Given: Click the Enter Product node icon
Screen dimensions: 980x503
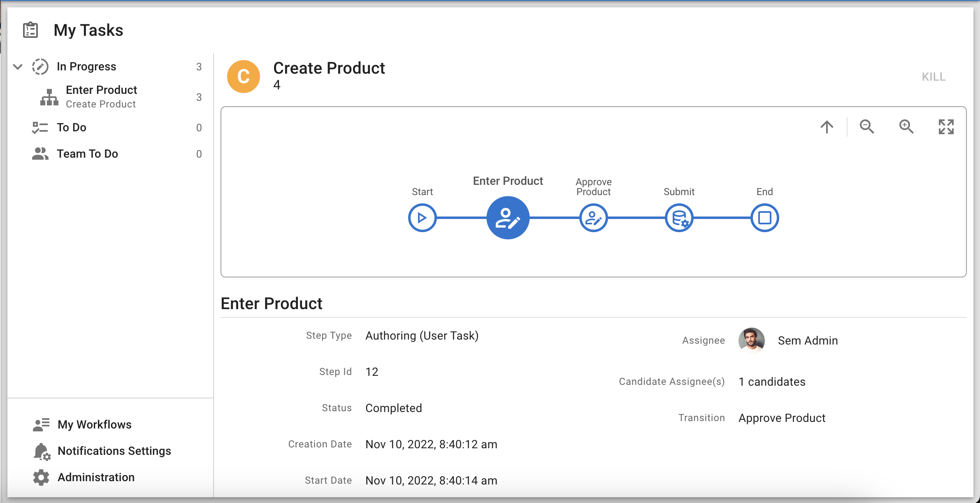Looking at the screenshot, I should (507, 217).
